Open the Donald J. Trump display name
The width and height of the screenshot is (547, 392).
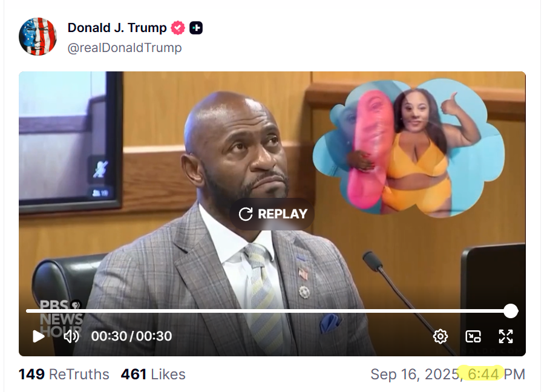pyautogui.click(x=117, y=28)
